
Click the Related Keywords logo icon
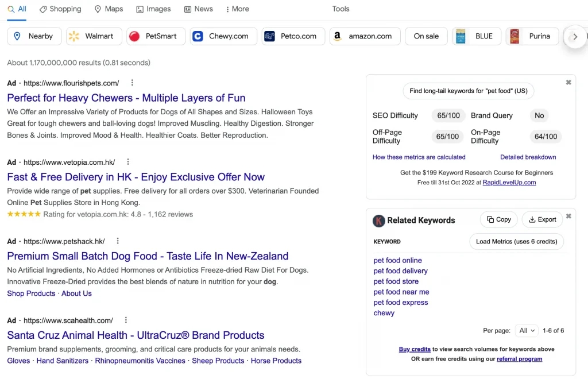click(379, 221)
